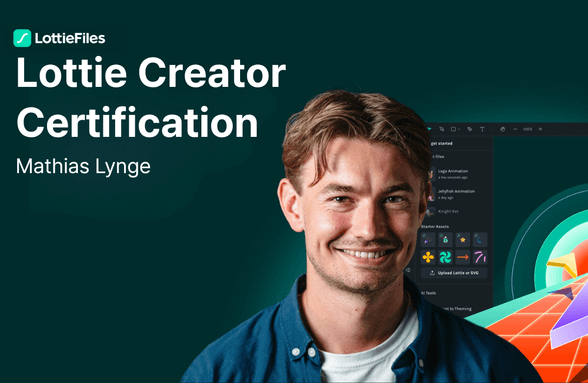Pick the blue crescent starter asset

pos(480,239)
